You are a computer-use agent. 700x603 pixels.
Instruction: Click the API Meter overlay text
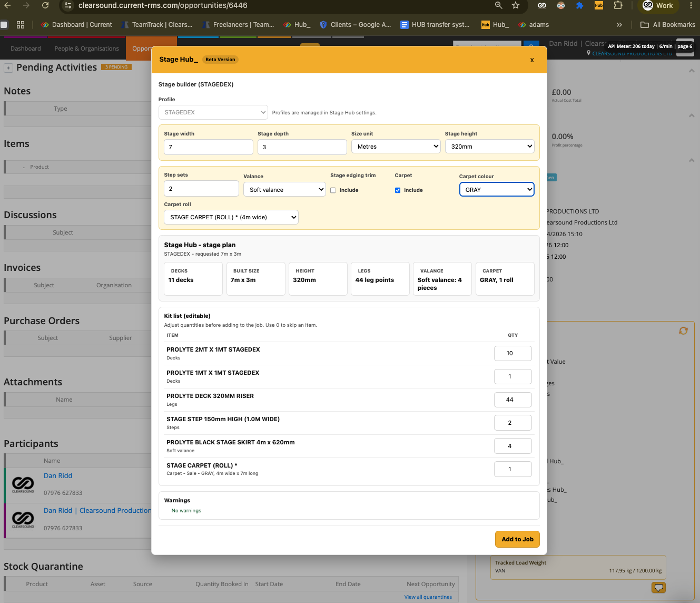coord(650,46)
